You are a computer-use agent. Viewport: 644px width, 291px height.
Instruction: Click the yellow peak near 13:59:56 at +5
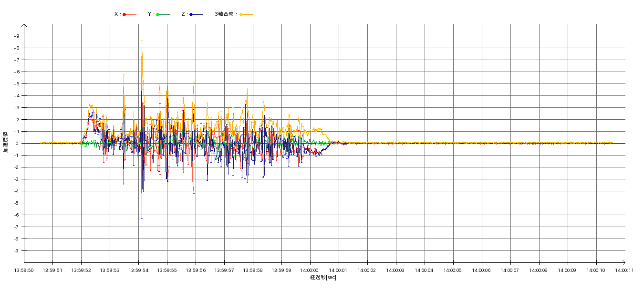point(194,82)
